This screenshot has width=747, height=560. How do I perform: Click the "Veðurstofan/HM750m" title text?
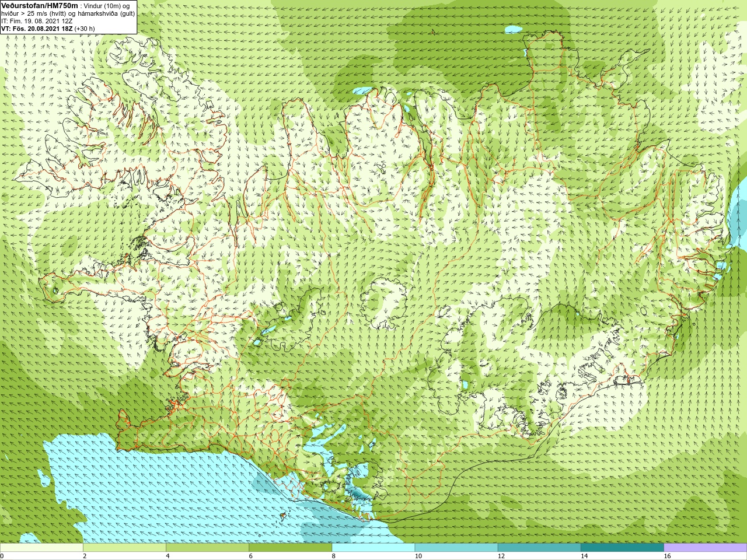tap(40, 5)
